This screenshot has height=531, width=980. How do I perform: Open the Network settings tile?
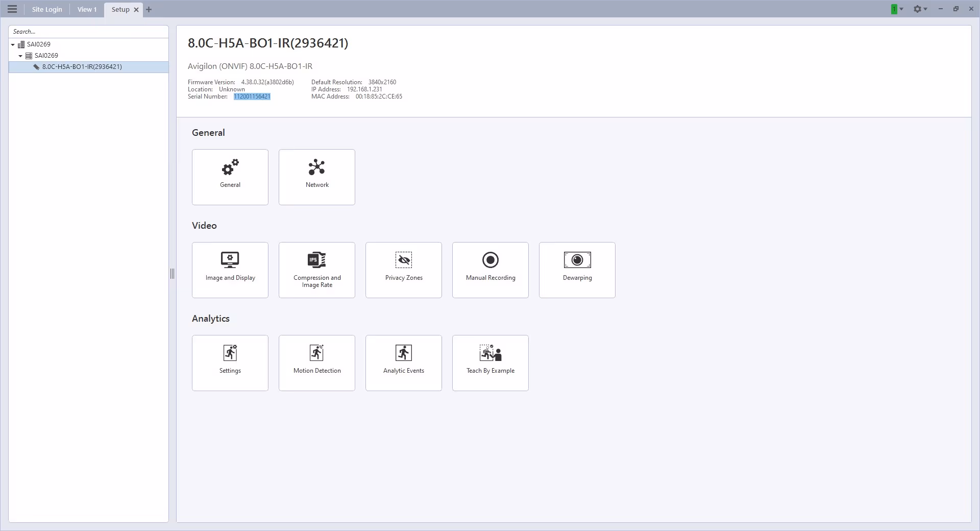[317, 177]
